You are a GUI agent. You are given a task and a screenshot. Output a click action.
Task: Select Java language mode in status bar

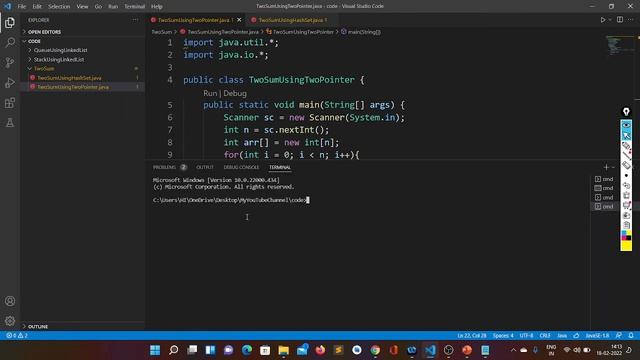(x=562, y=336)
